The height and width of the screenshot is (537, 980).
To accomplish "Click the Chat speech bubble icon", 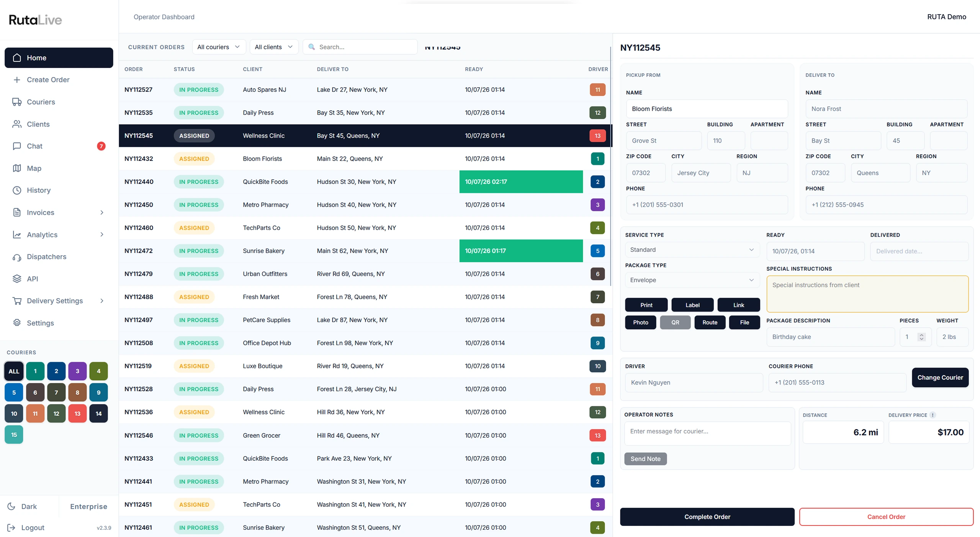I will click(17, 146).
